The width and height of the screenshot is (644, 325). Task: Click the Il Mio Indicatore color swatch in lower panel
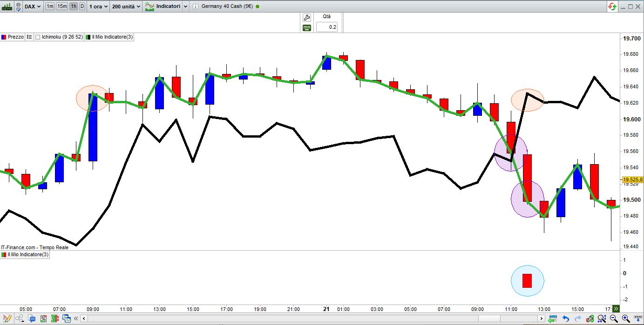(x=3, y=255)
